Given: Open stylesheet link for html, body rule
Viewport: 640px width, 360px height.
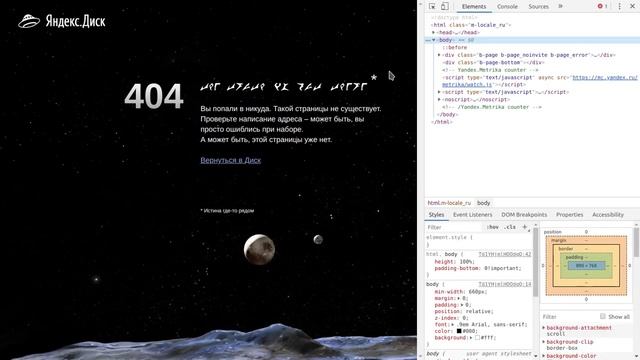Looking at the screenshot, I should [505, 254].
